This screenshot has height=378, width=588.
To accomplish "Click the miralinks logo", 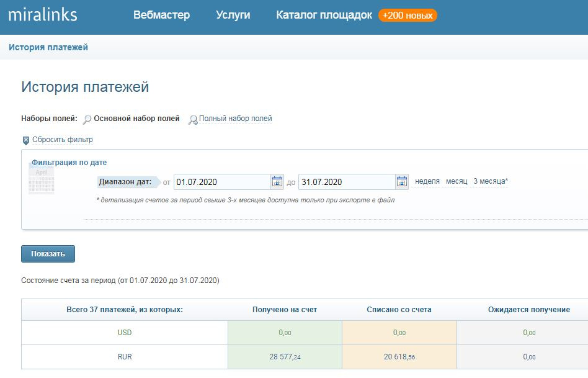I will click(x=43, y=15).
